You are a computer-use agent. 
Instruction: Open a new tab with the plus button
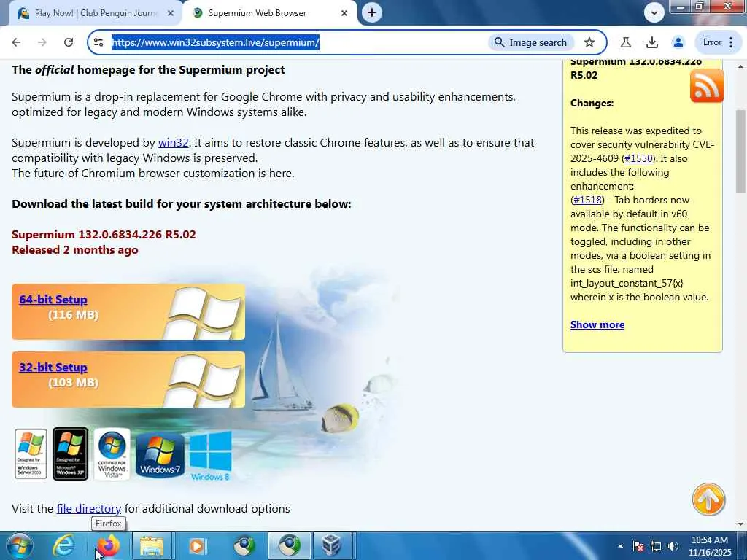pos(371,13)
